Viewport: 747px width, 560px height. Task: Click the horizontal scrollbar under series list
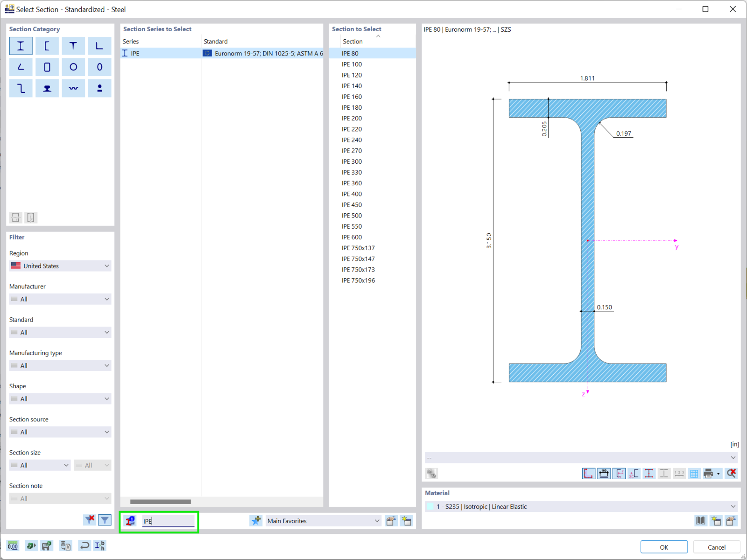pyautogui.click(x=160, y=502)
